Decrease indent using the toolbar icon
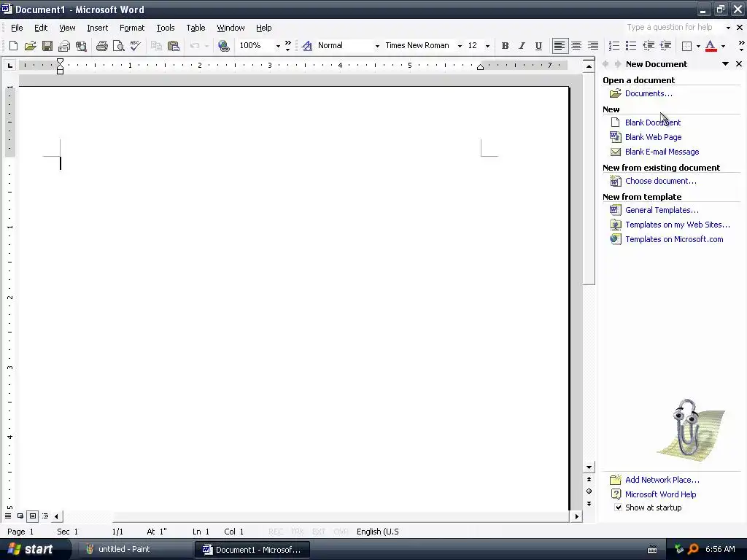 (x=649, y=46)
